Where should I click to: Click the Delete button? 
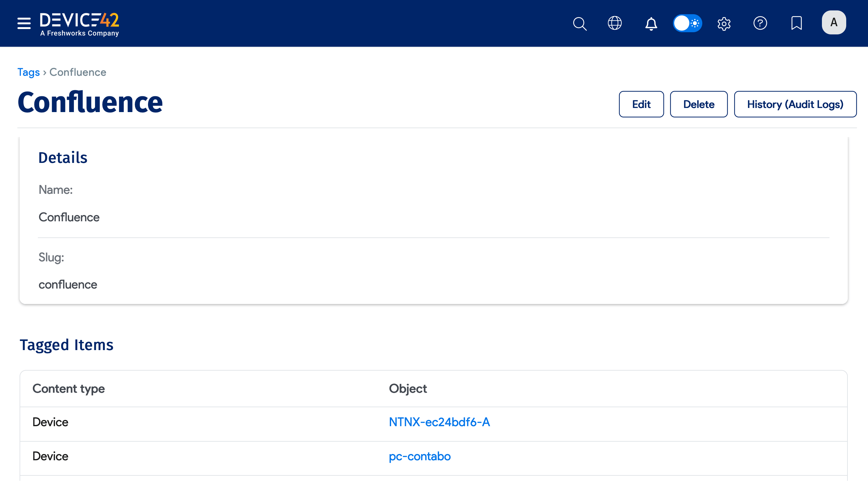point(699,104)
